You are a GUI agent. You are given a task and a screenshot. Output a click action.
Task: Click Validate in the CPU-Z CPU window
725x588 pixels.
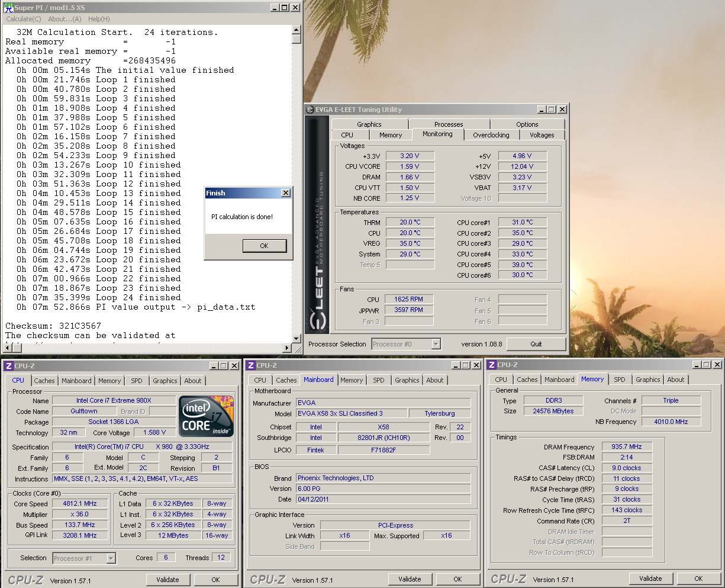point(167,580)
